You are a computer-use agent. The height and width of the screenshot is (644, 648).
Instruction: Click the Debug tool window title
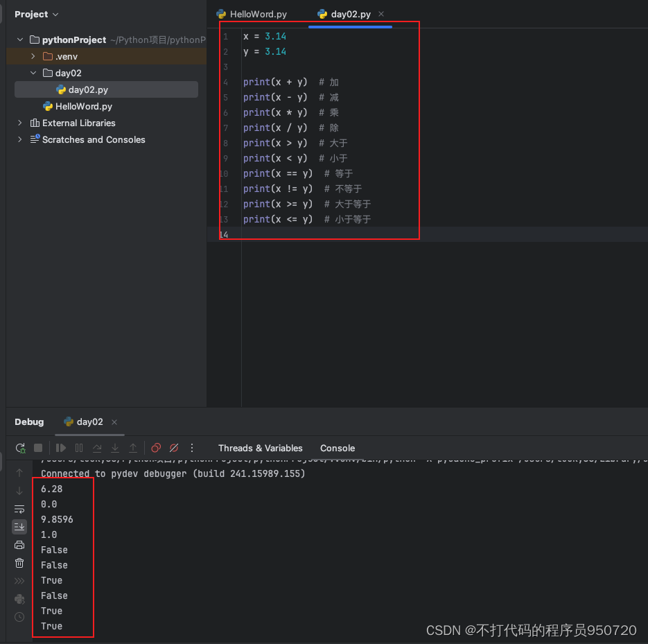click(29, 422)
